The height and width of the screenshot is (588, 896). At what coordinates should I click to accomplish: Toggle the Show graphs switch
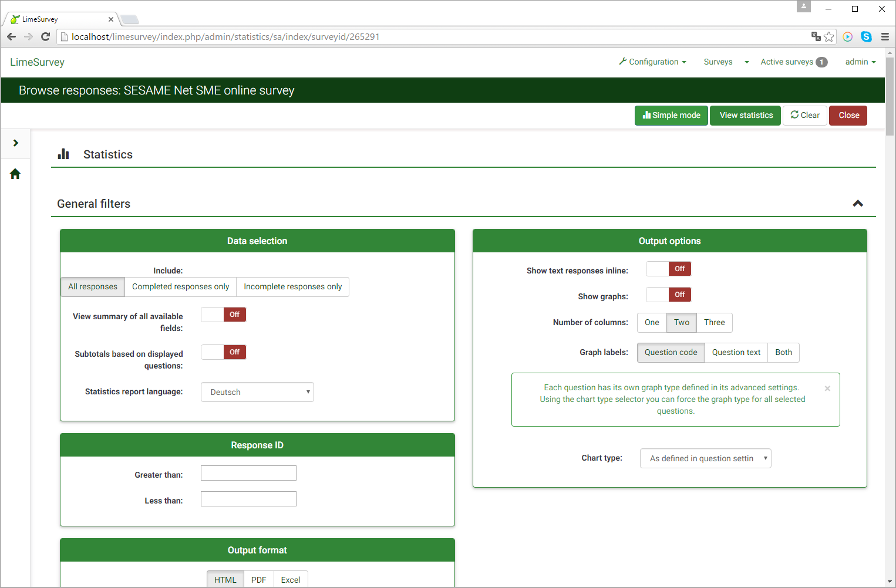[668, 295]
